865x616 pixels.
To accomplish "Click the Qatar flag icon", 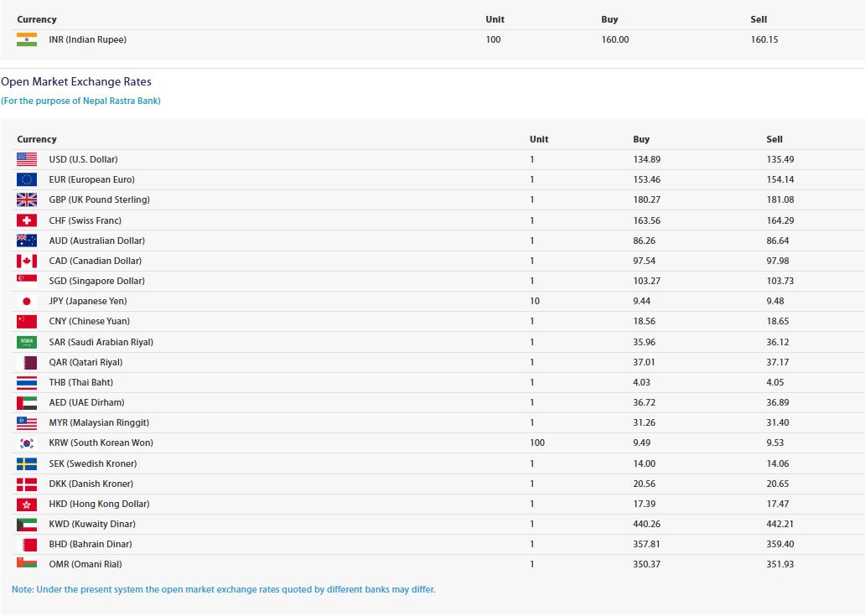I will click(x=27, y=362).
